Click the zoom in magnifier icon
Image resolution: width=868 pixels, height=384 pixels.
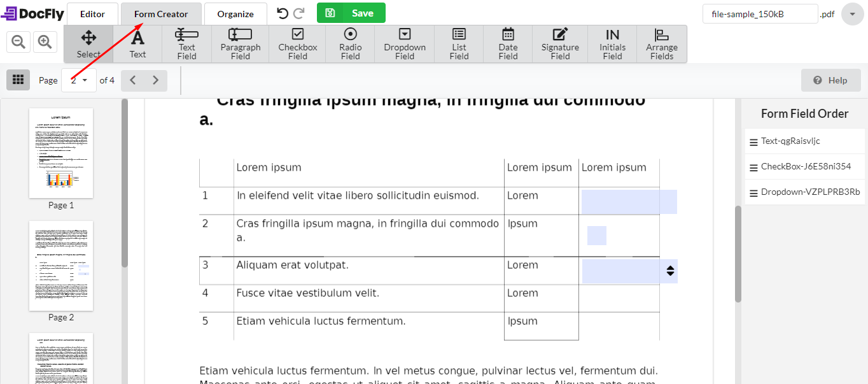(x=45, y=41)
